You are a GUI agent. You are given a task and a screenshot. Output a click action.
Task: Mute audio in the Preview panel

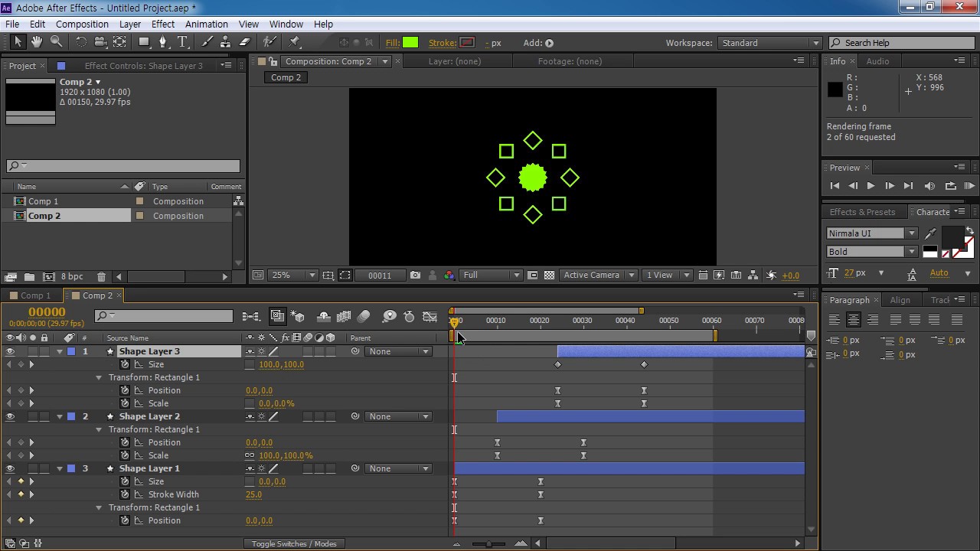tap(929, 185)
